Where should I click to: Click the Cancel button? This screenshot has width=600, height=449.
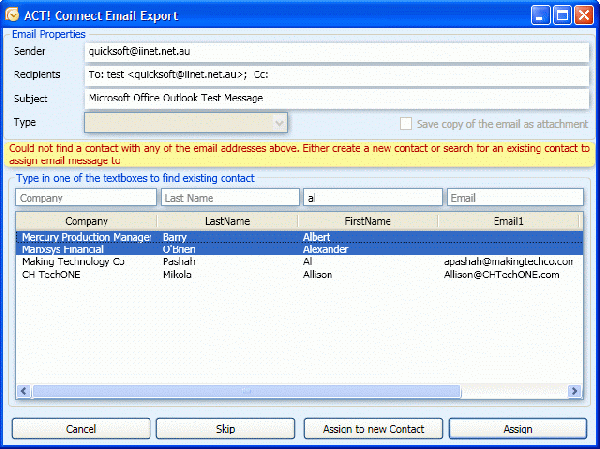point(81,429)
